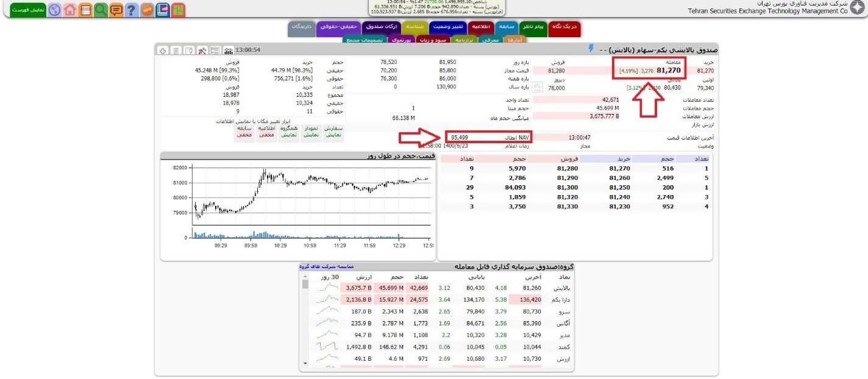Click the orange NEW badge icon
The width and height of the screenshot is (868, 379).
pyautogui.click(x=147, y=10)
